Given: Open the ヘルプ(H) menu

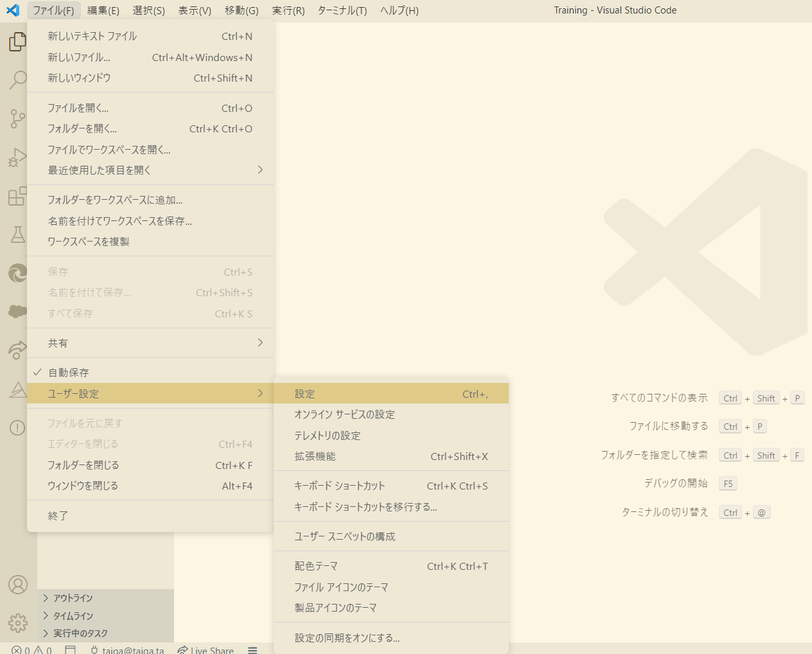Looking at the screenshot, I should click(400, 10).
